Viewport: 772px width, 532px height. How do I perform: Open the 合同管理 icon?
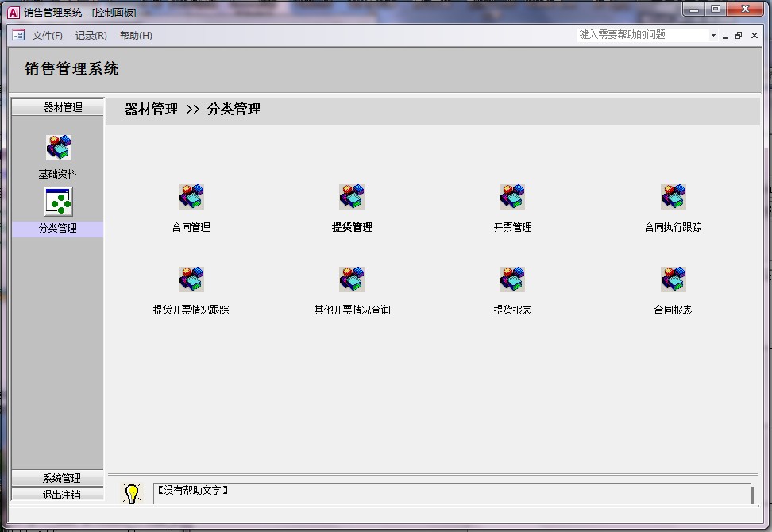(x=191, y=197)
